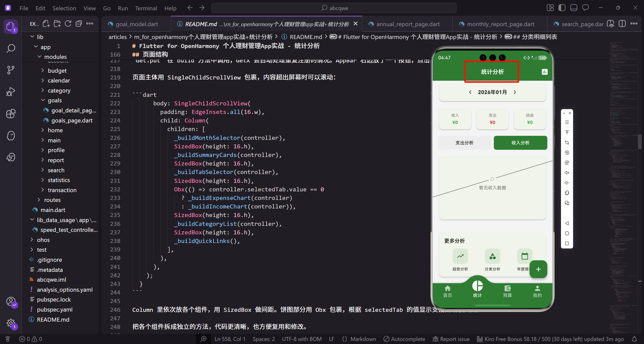
Task: Click Report issue in the status bar
Action: (x=451, y=339)
